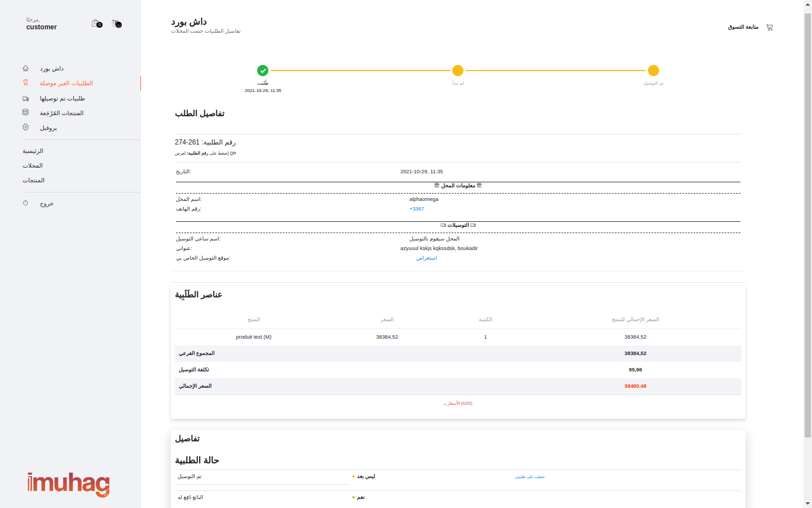Click the استعراض delivery location link

coord(426,258)
